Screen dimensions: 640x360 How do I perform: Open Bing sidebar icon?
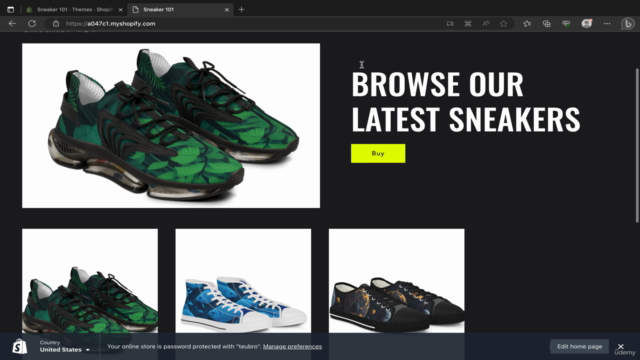click(x=627, y=24)
